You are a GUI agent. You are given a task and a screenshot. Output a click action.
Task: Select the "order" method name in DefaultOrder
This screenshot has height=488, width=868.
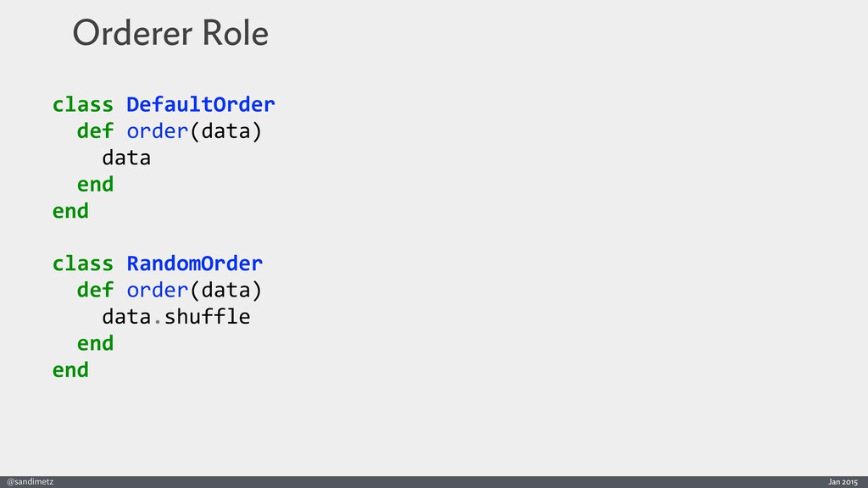[x=157, y=132]
